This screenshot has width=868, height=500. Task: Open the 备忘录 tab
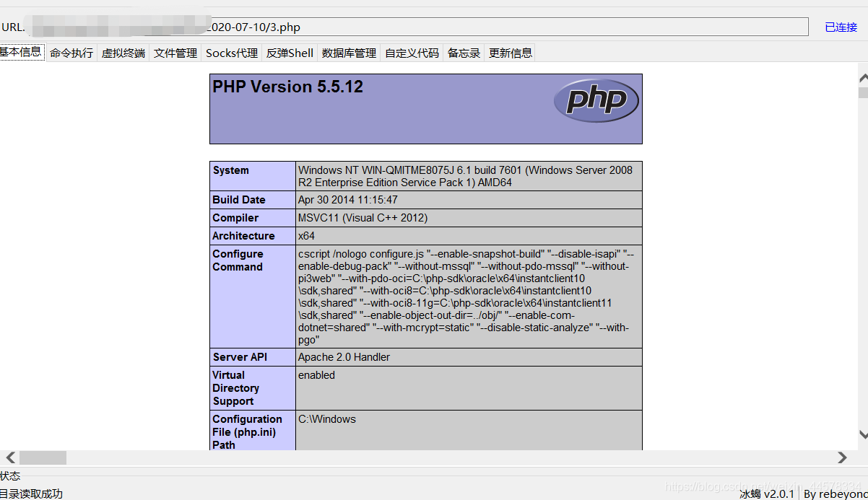coord(464,53)
